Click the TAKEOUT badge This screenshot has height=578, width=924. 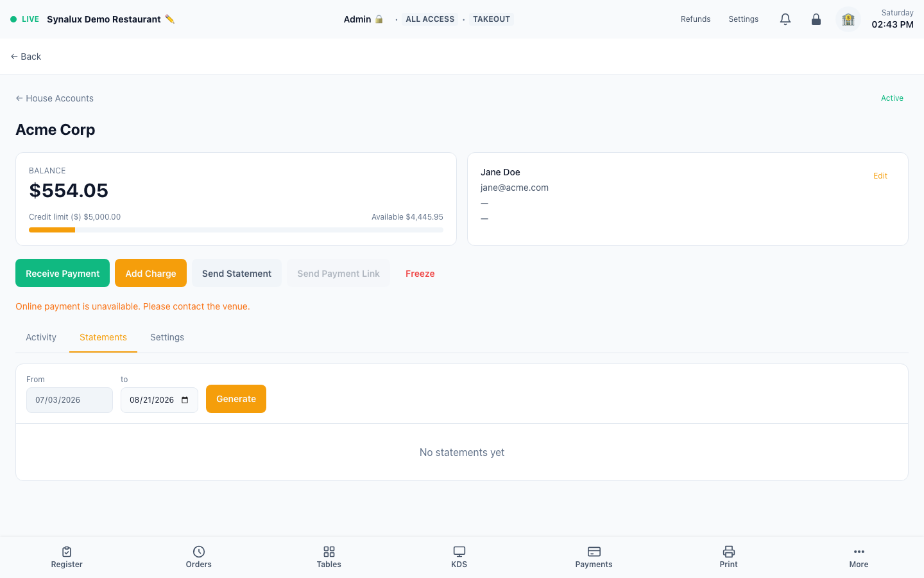(492, 19)
